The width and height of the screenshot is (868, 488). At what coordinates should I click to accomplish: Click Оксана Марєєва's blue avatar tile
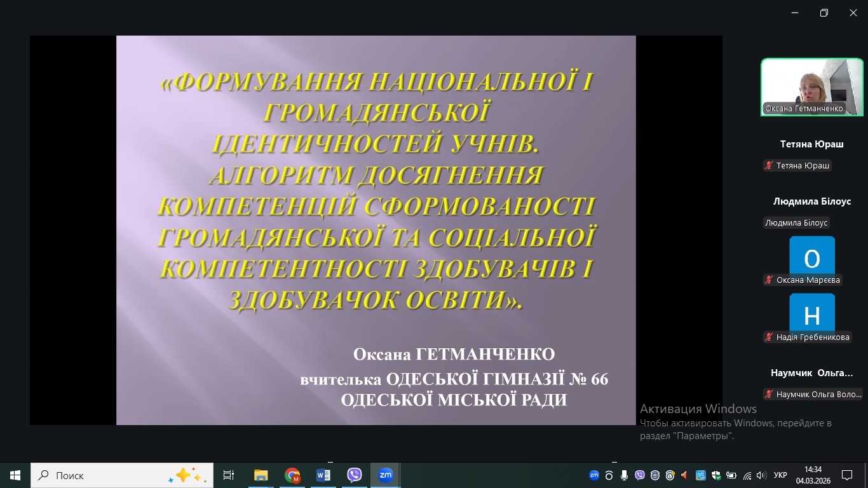tap(811, 256)
